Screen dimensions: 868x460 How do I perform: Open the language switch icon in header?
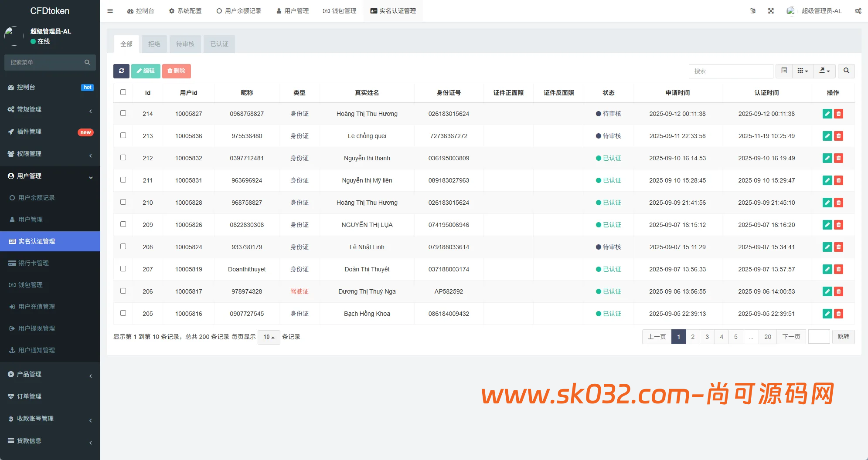coord(752,11)
